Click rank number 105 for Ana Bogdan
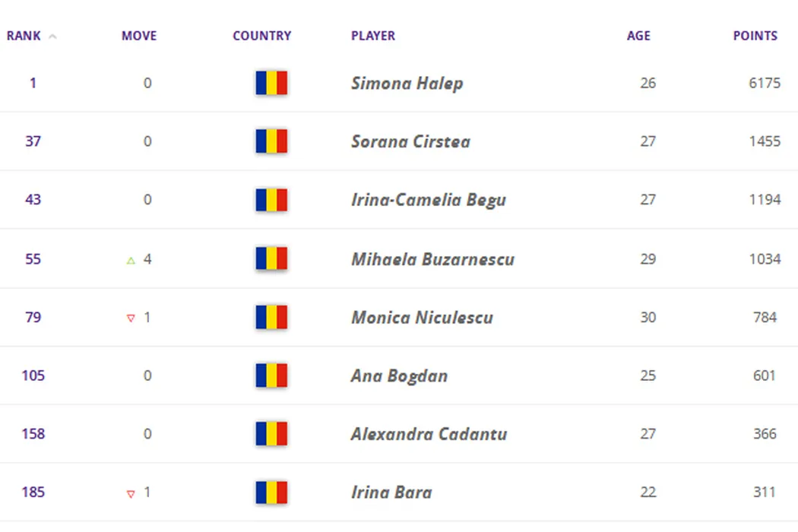798x532 pixels. pyautogui.click(x=33, y=375)
